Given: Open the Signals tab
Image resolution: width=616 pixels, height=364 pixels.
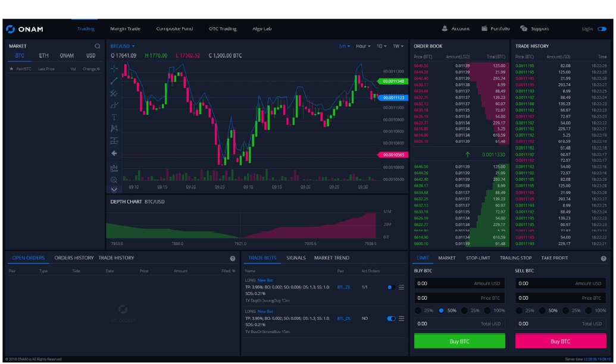Looking at the screenshot, I should point(296,258).
